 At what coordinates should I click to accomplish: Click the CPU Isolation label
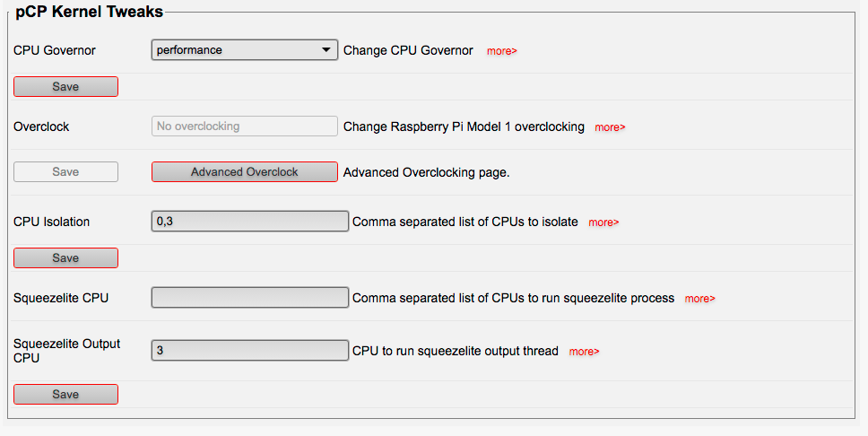click(x=51, y=222)
